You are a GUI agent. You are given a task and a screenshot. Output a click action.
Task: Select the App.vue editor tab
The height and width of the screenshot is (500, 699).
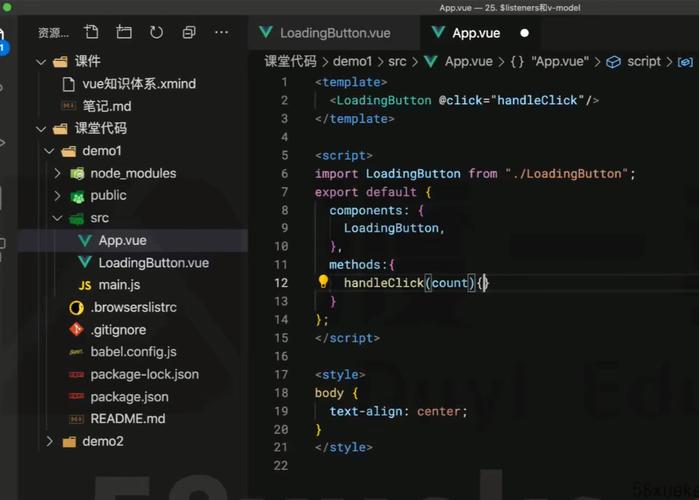479,33
